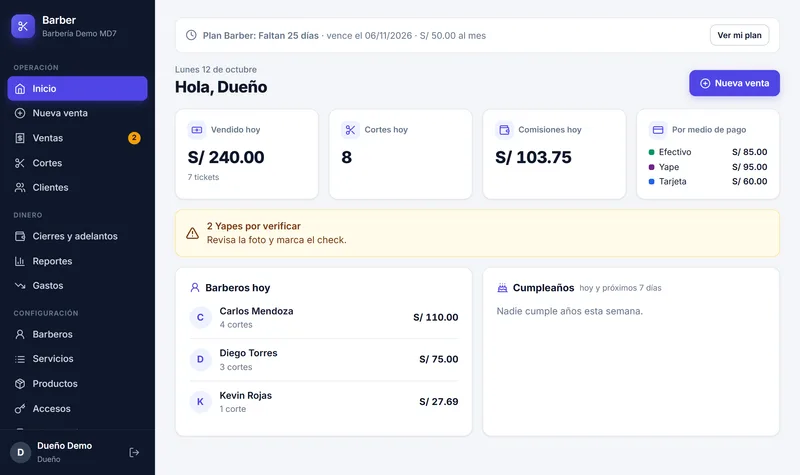
Task: Click the S/ 85.00 Efectivo amount
Action: [x=749, y=152]
